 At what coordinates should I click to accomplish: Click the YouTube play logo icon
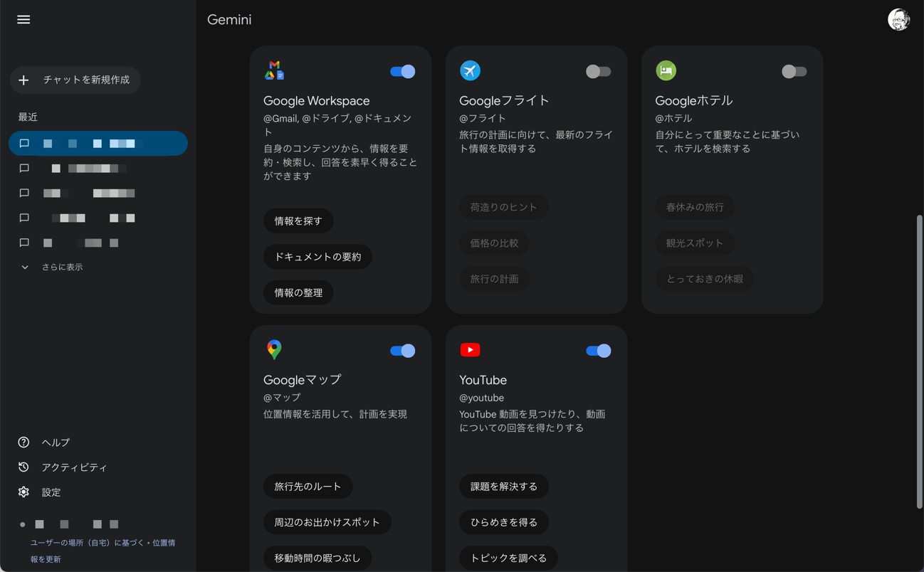click(470, 350)
